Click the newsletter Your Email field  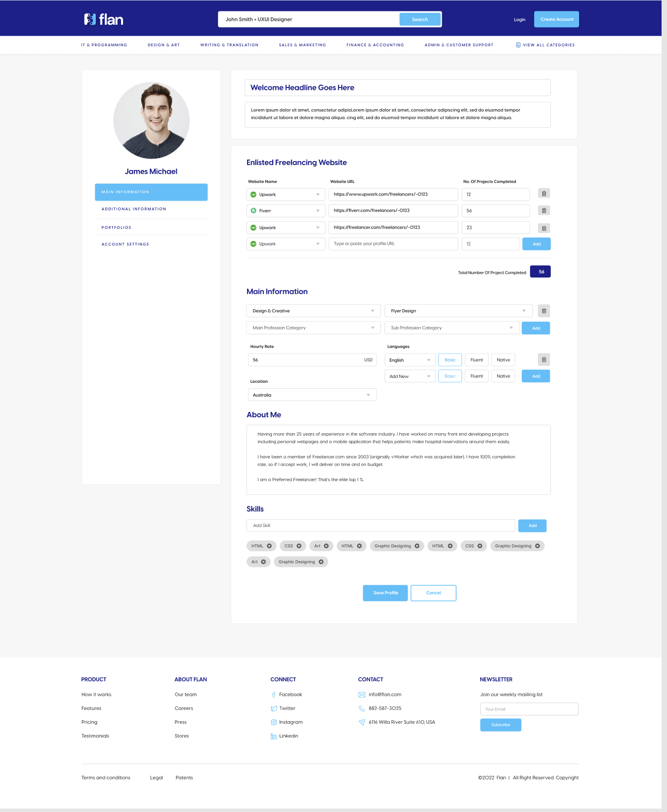tap(529, 709)
